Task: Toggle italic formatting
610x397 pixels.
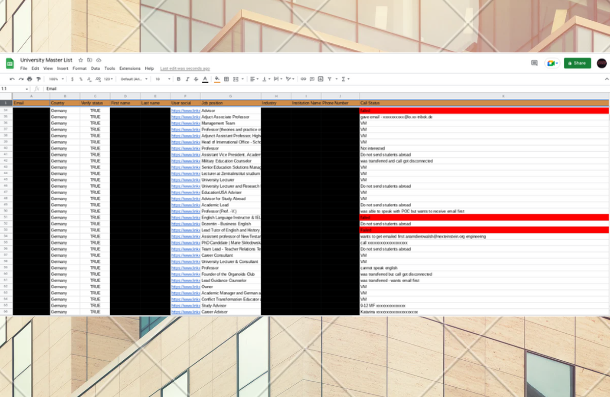Action: pyautogui.click(x=187, y=79)
